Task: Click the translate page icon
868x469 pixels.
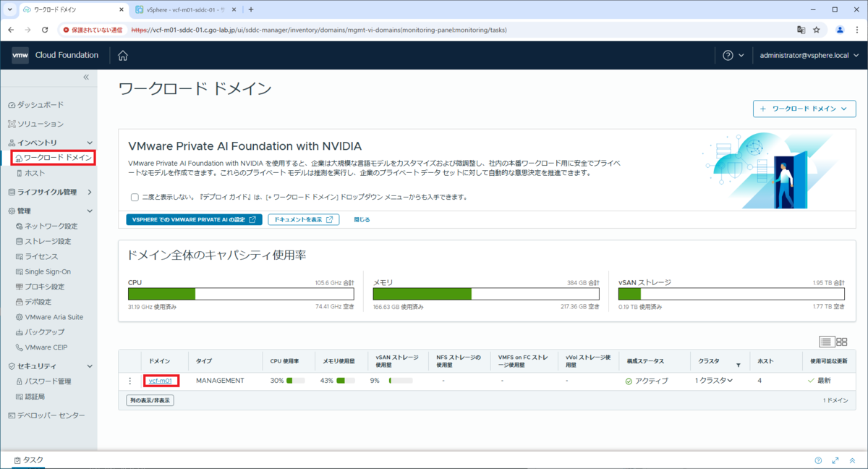Action: click(801, 30)
